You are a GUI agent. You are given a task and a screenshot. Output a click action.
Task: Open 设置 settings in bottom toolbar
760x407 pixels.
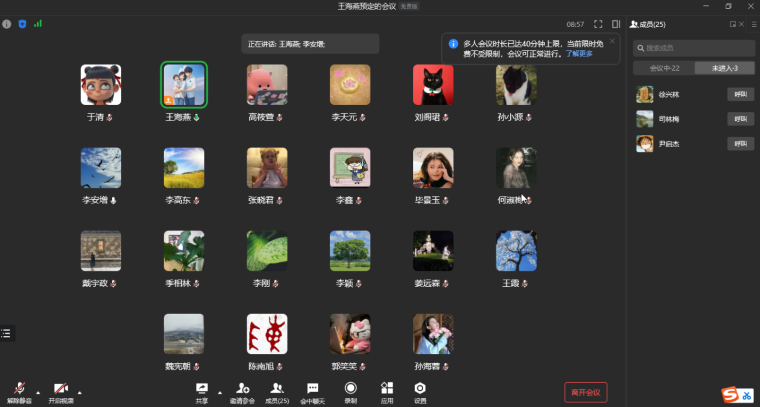point(420,391)
